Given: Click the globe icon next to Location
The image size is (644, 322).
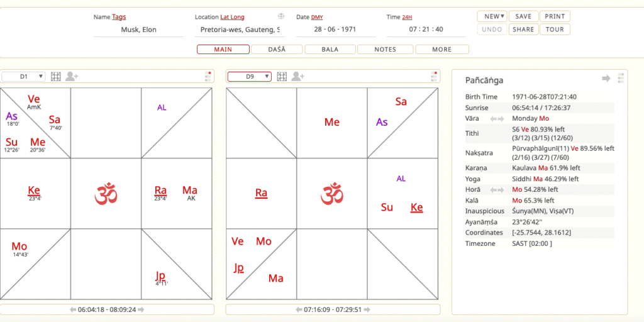Looking at the screenshot, I should pos(281,16).
